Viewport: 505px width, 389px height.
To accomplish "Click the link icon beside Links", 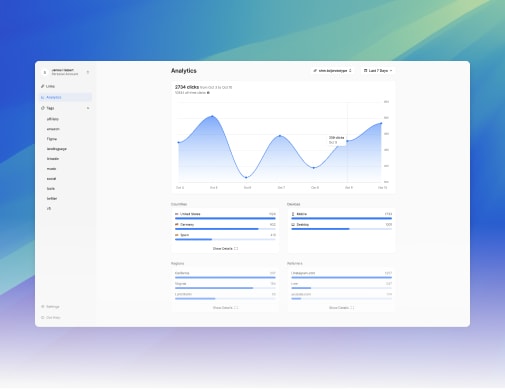I will click(42, 86).
